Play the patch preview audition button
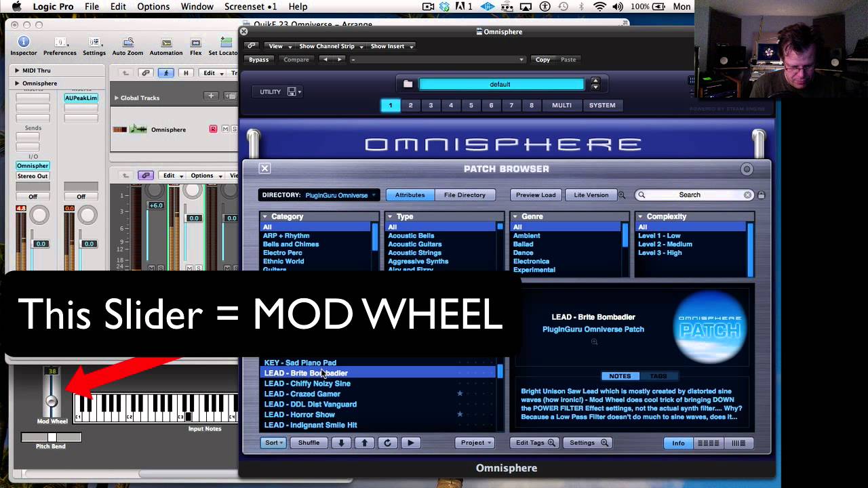 pyautogui.click(x=410, y=443)
